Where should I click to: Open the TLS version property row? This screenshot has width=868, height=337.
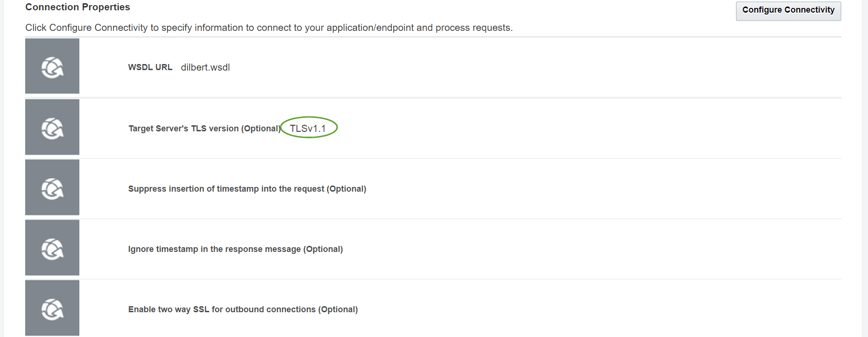(x=433, y=128)
